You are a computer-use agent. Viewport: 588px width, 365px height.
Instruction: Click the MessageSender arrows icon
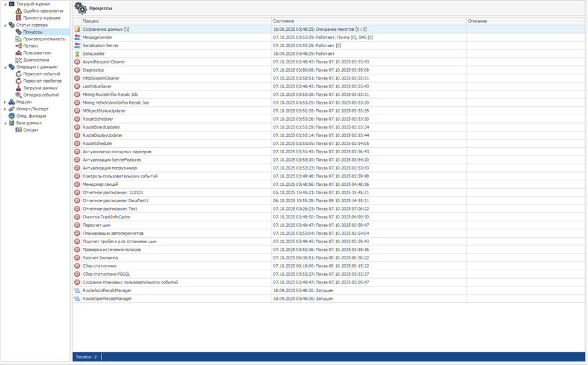click(x=77, y=37)
